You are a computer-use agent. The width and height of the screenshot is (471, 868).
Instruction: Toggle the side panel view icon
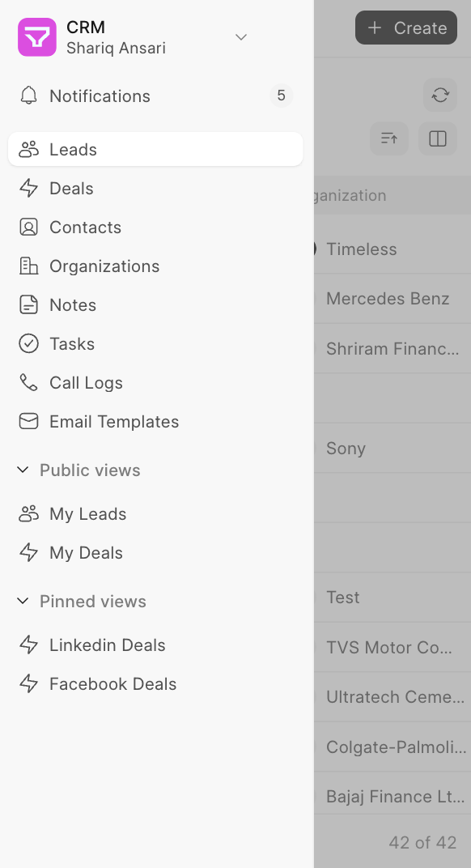point(437,138)
